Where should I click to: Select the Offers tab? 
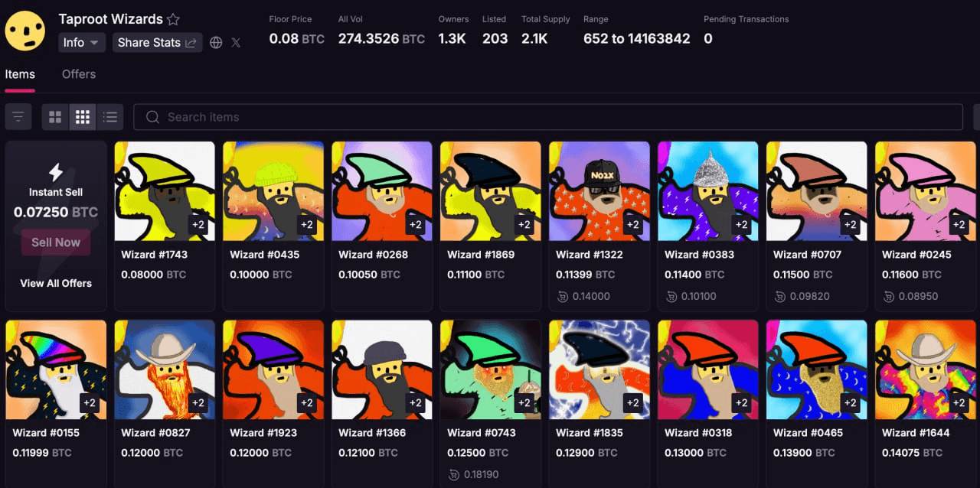click(79, 74)
